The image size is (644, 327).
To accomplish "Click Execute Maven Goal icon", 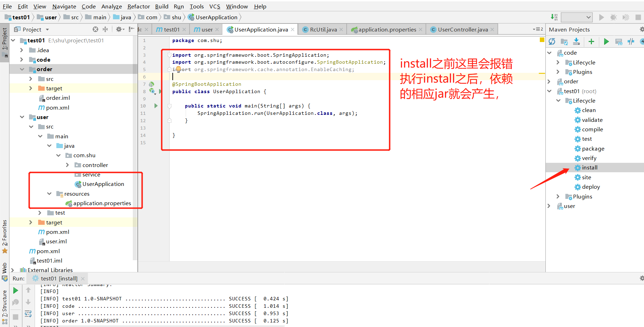I will [x=619, y=42].
